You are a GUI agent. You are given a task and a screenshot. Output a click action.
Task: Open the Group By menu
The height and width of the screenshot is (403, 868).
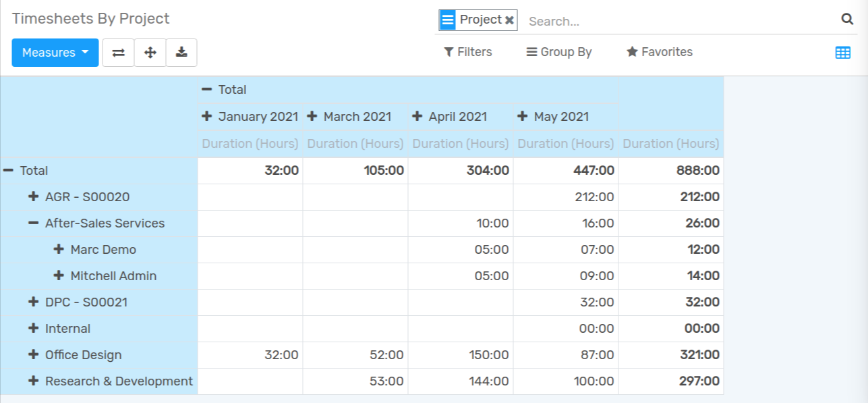coord(558,52)
